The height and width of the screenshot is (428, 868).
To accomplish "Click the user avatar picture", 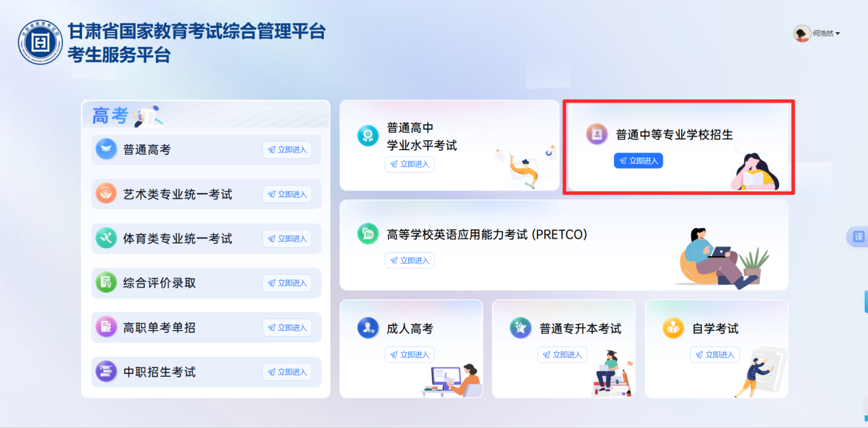I will tap(802, 33).
